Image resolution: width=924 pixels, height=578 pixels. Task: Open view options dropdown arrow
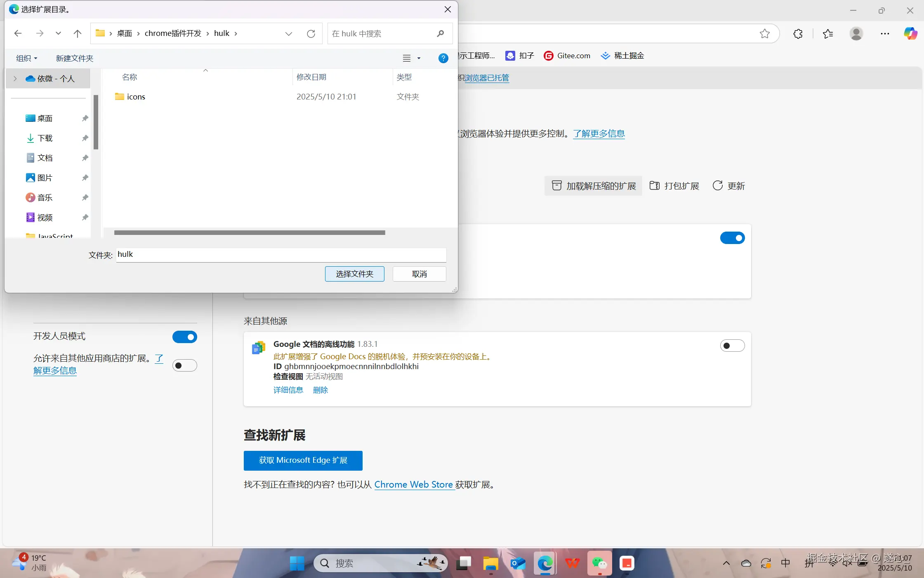[419, 58]
